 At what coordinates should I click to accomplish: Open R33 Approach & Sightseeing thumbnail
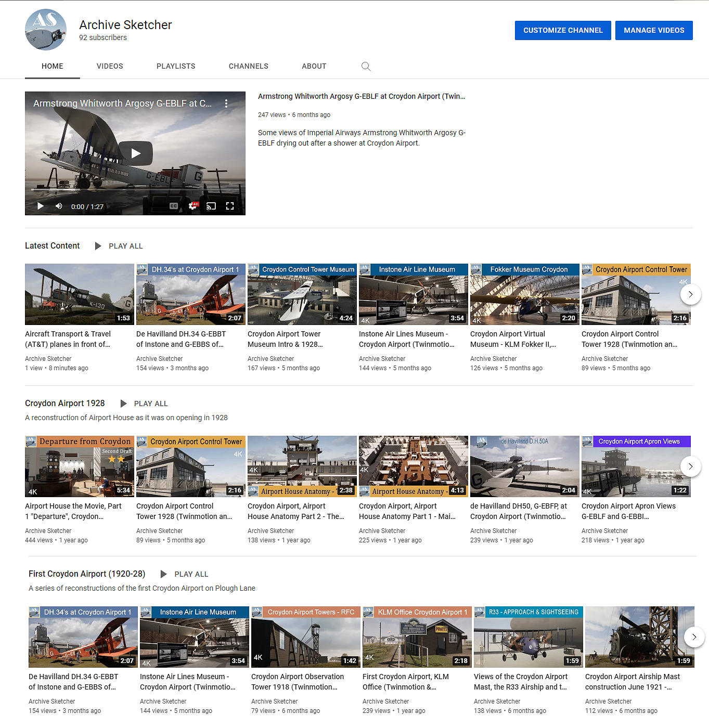pyautogui.click(x=528, y=637)
